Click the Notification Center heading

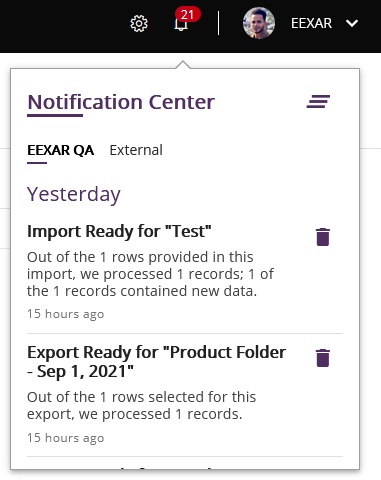click(x=121, y=102)
